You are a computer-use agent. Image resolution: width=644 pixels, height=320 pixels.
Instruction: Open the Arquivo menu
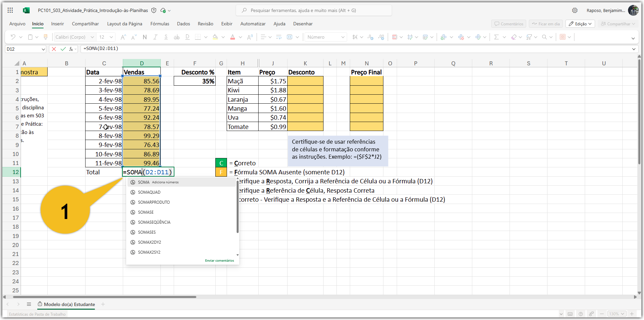(x=17, y=24)
